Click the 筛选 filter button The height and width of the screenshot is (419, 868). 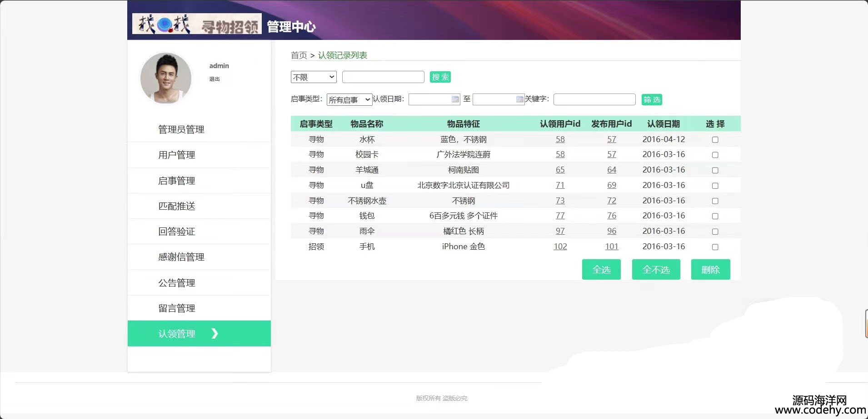point(652,99)
